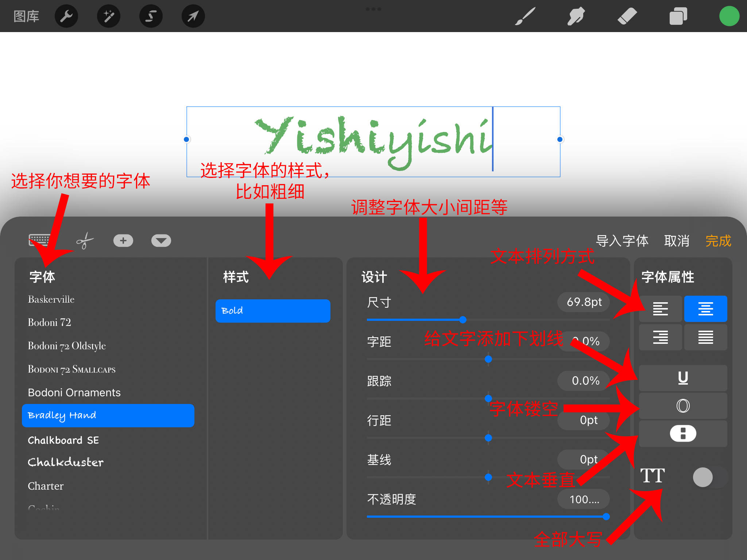
Task: Click the 跟踪 tracking slider
Action: click(488, 398)
